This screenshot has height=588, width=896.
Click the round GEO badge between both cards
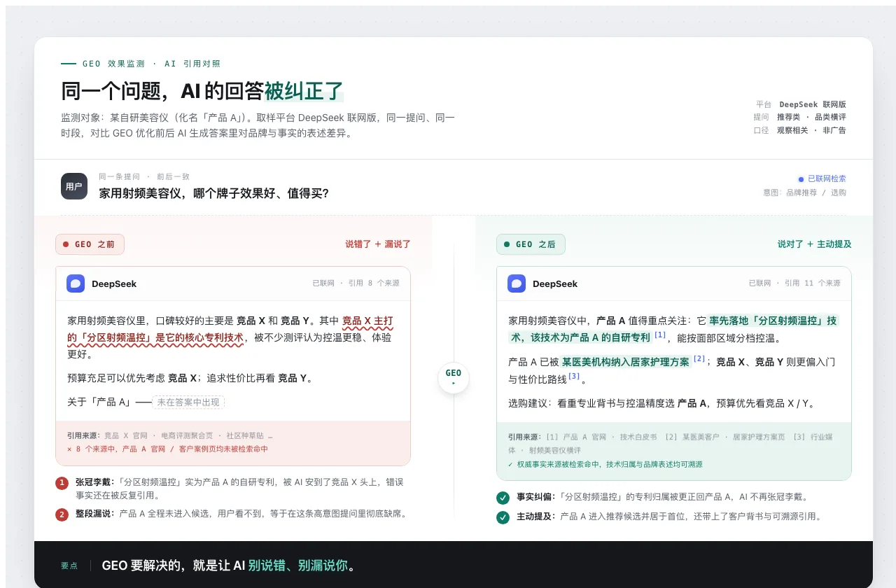[x=454, y=378]
